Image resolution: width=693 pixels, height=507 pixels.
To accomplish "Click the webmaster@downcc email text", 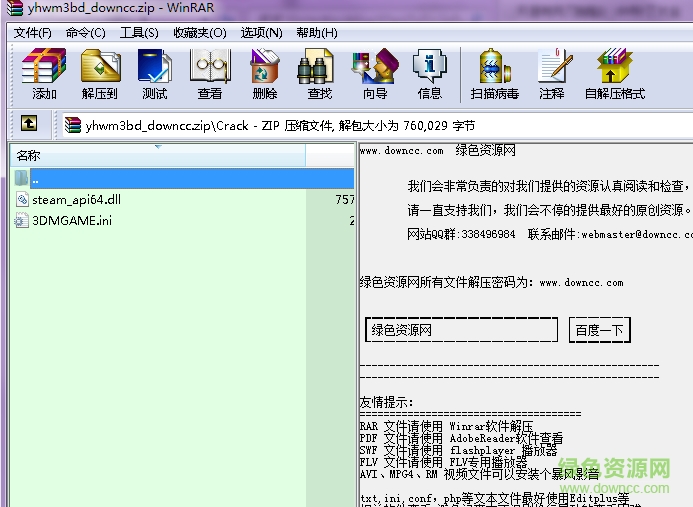I will [x=637, y=234].
